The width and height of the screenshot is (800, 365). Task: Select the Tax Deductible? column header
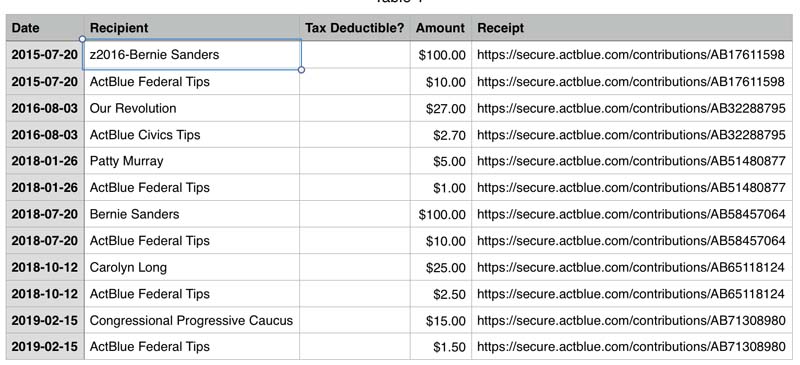(x=355, y=28)
